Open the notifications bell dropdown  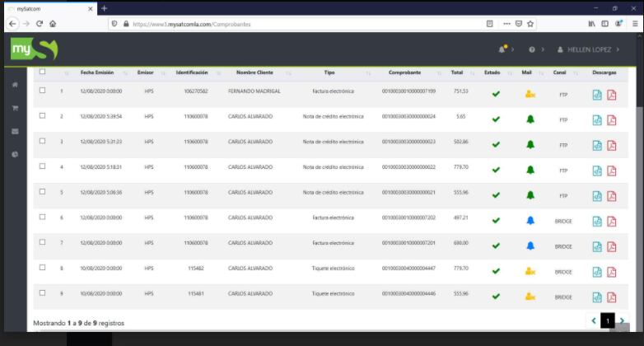(504, 49)
